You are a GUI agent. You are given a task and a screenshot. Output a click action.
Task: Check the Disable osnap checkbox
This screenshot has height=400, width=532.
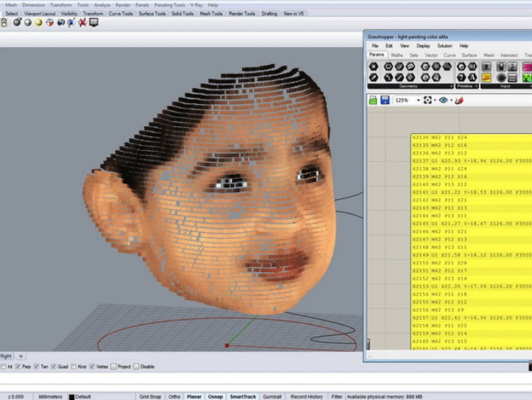click(x=136, y=367)
